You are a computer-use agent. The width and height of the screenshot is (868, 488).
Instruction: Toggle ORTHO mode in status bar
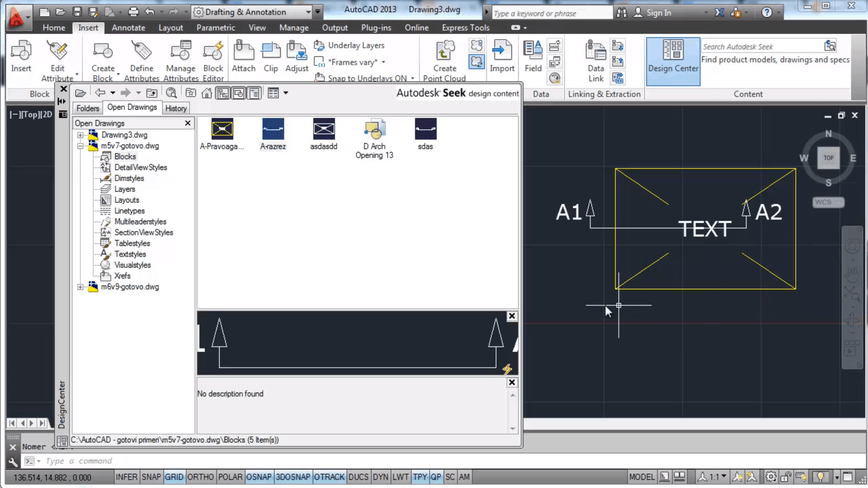coord(200,477)
